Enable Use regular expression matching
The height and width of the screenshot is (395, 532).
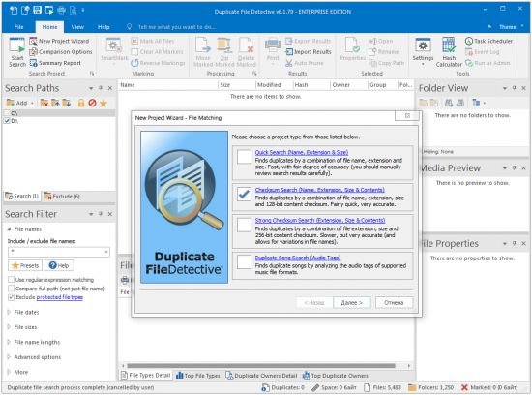11,280
